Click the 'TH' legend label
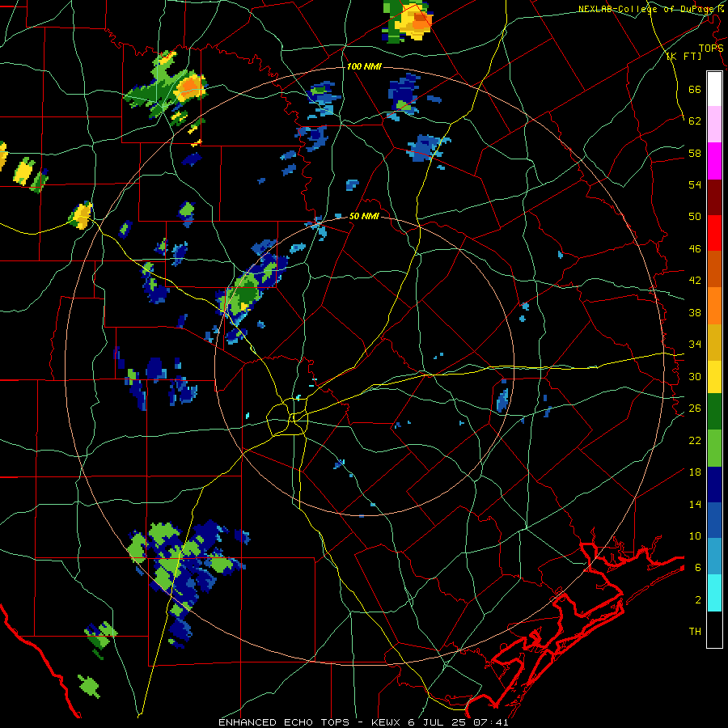This screenshot has height=728, width=728. 695,632
